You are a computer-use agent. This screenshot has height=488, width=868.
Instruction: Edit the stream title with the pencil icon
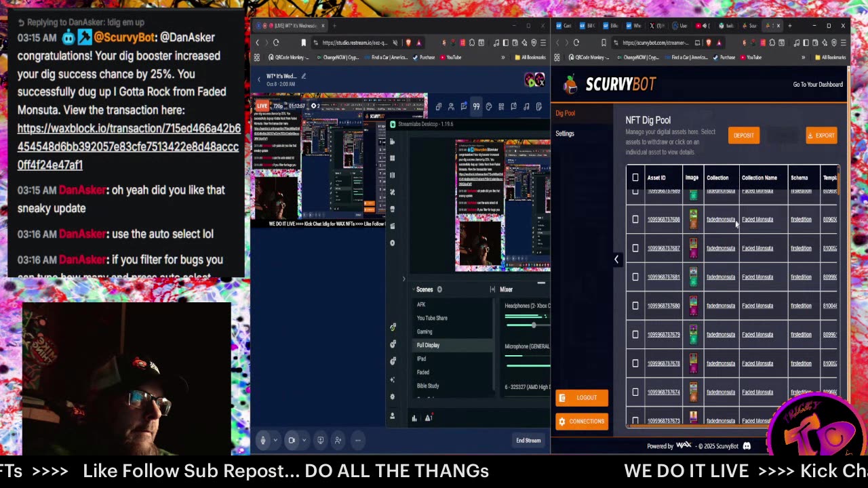pos(303,76)
